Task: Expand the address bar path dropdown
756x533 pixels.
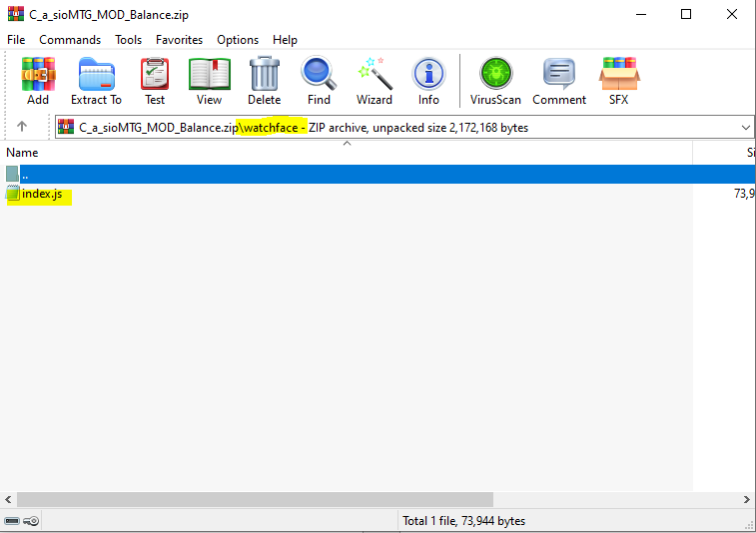Action: point(745,127)
